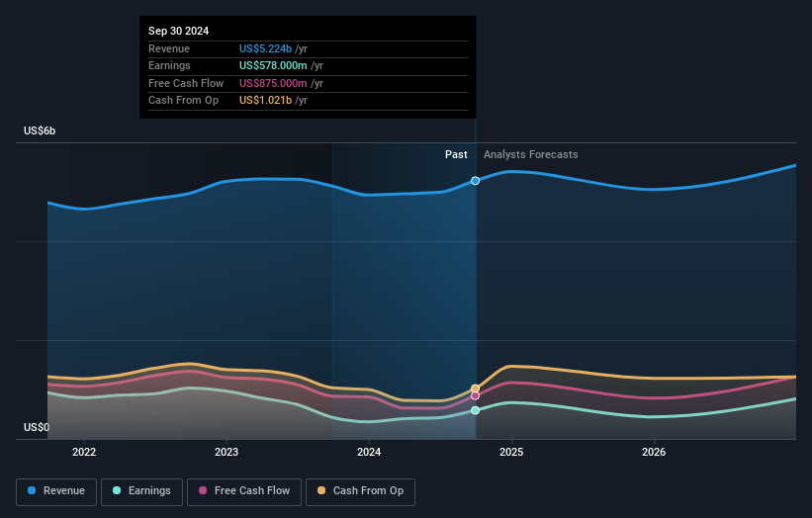Click the Free Cash Flow label in tooltip
This screenshot has height=518, width=812.
click(186, 83)
